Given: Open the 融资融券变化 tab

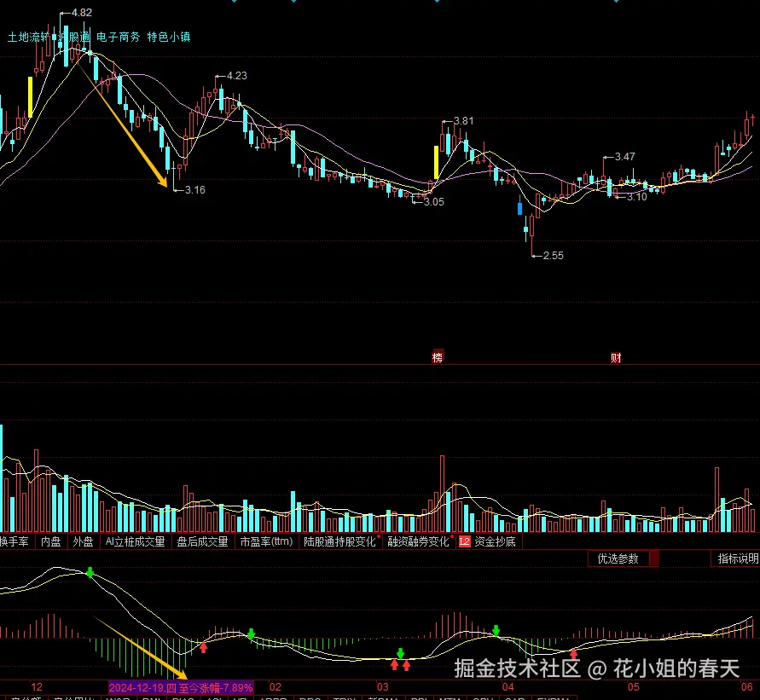Looking at the screenshot, I should click(418, 541).
